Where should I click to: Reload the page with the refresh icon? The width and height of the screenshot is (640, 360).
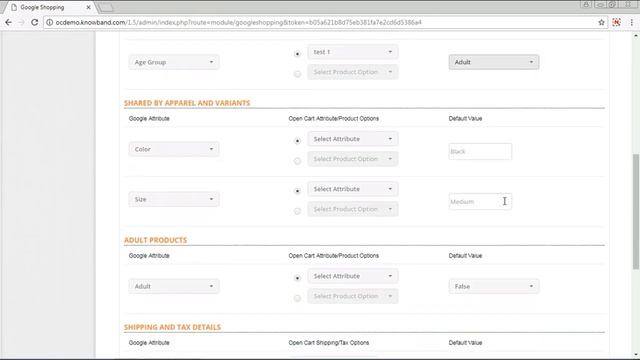[35, 22]
